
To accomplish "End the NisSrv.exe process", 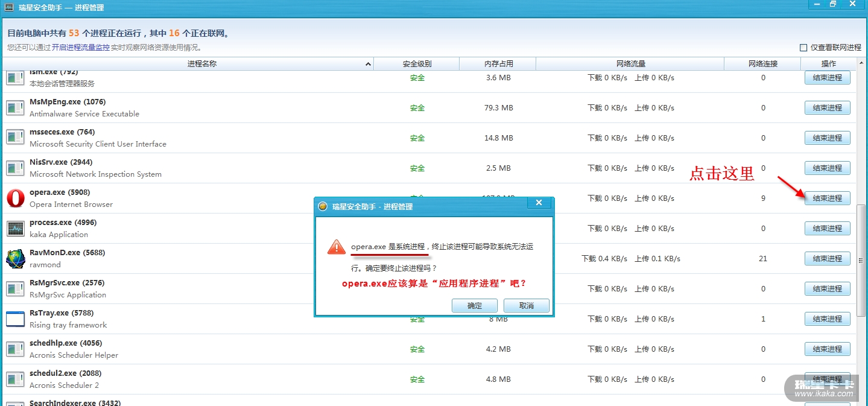I will tap(828, 168).
